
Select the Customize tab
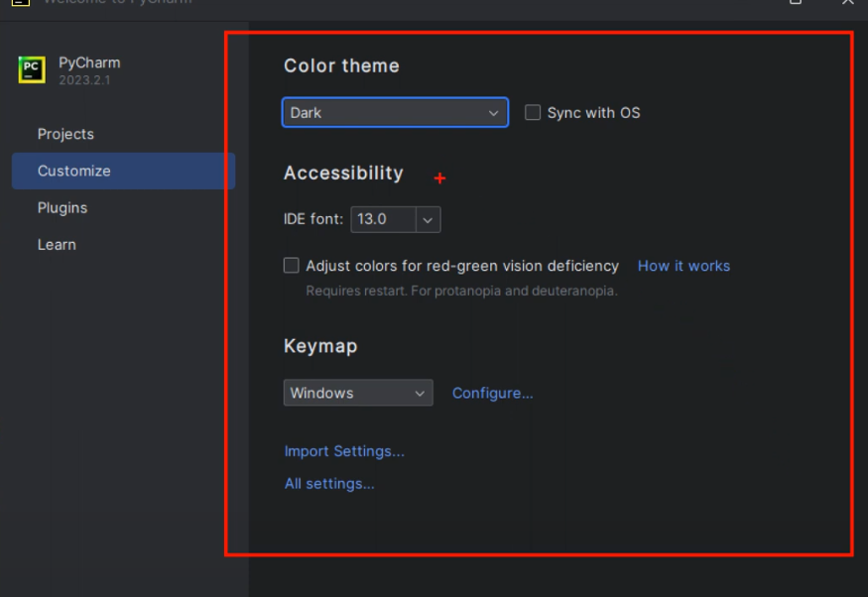[x=123, y=171]
